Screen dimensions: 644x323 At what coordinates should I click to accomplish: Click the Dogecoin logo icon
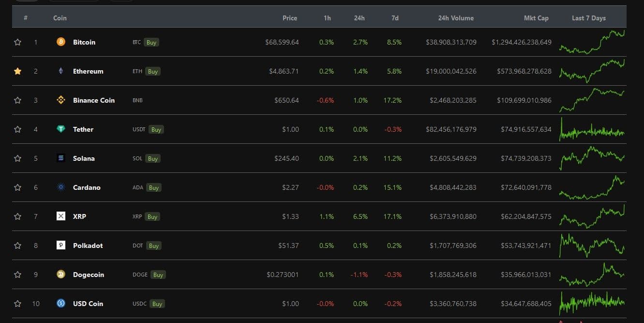pyautogui.click(x=61, y=275)
